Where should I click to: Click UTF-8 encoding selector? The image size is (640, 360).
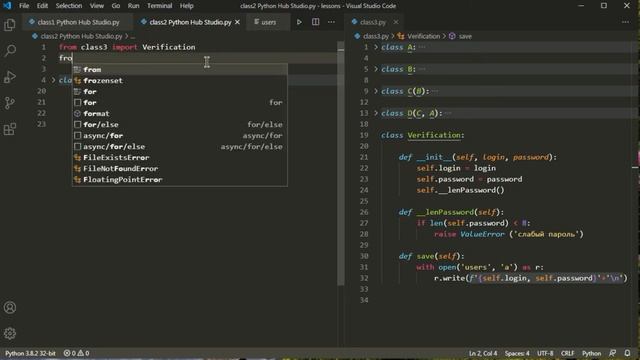pyautogui.click(x=545, y=353)
